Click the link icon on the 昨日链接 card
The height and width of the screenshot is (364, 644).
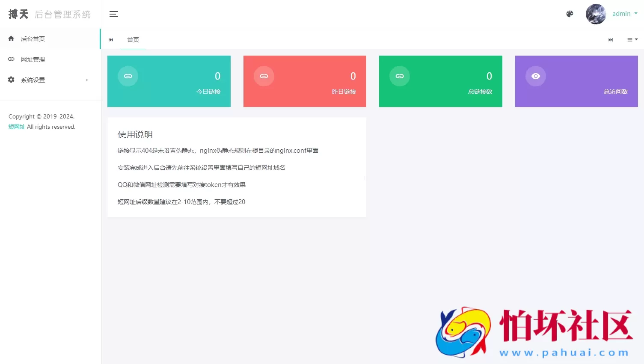264,76
